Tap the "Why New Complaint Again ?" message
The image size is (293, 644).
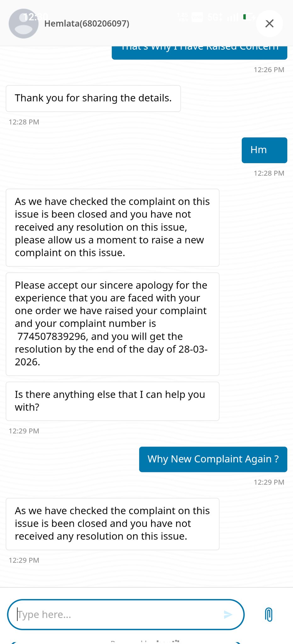(x=213, y=459)
